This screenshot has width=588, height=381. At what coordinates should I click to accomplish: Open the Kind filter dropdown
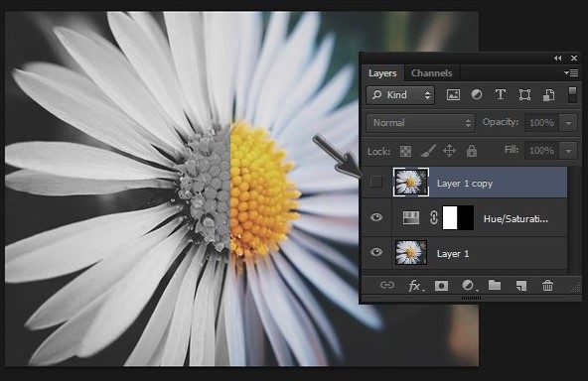[400, 95]
